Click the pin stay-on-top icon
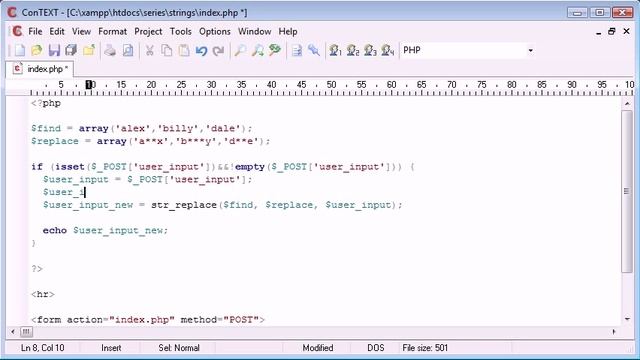This screenshot has height=360, width=640. click(314, 51)
